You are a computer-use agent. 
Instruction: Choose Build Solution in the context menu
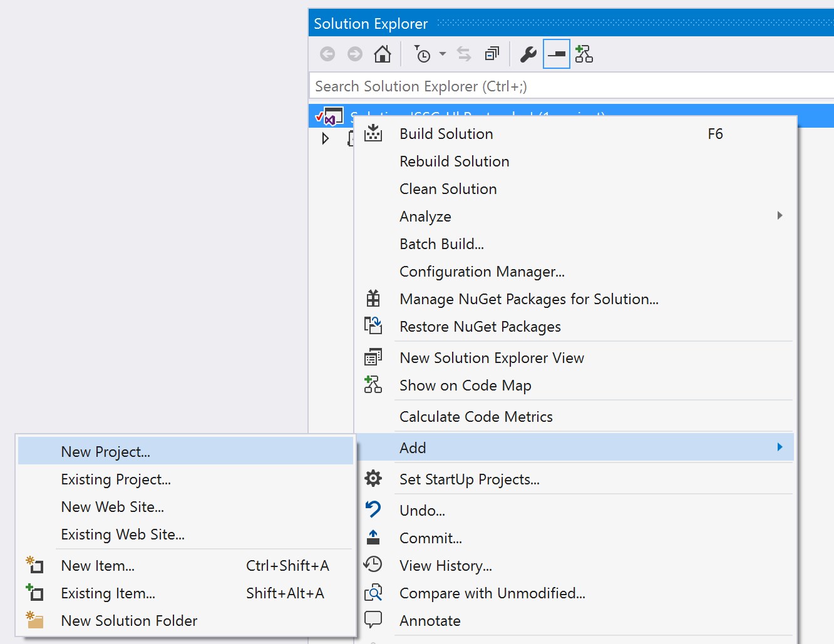(x=446, y=134)
